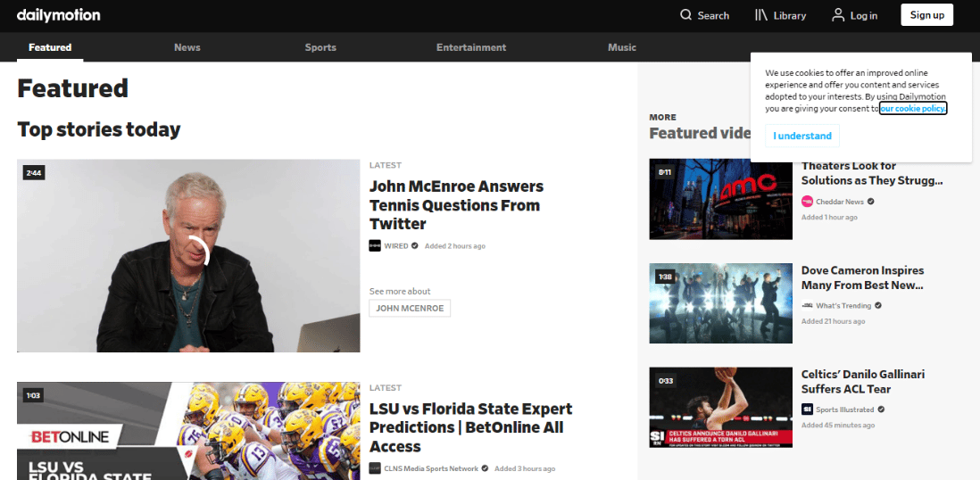The width and height of the screenshot is (980, 480).
Task: Click verified badge beside What's Trending
Action: point(878,306)
